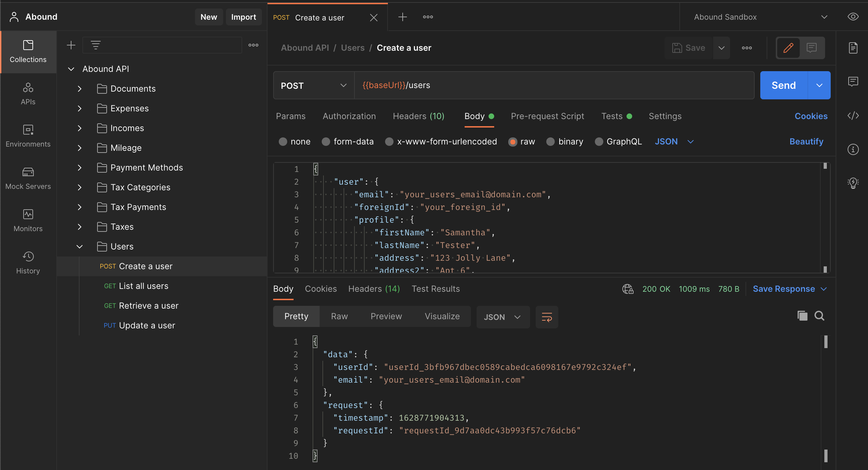Search within the response body
Image resolution: width=868 pixels, height=470 pixels.
point(819,316)
